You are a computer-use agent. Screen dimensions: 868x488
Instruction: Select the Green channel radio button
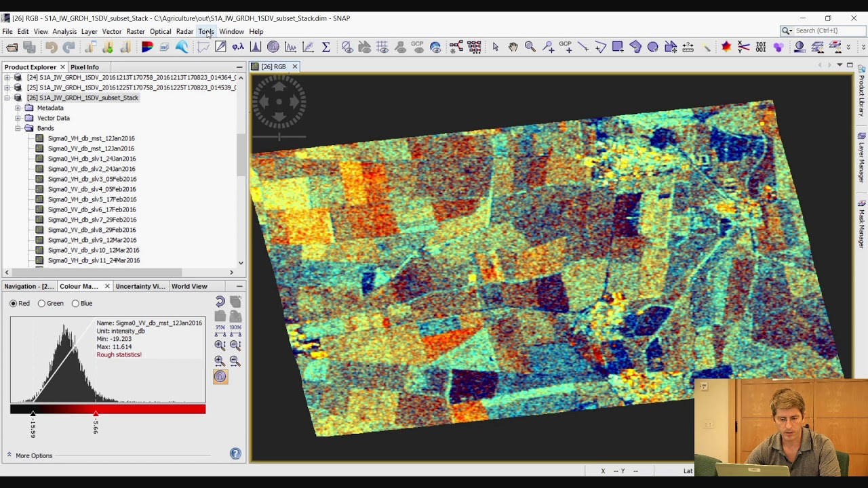point(42,304)
